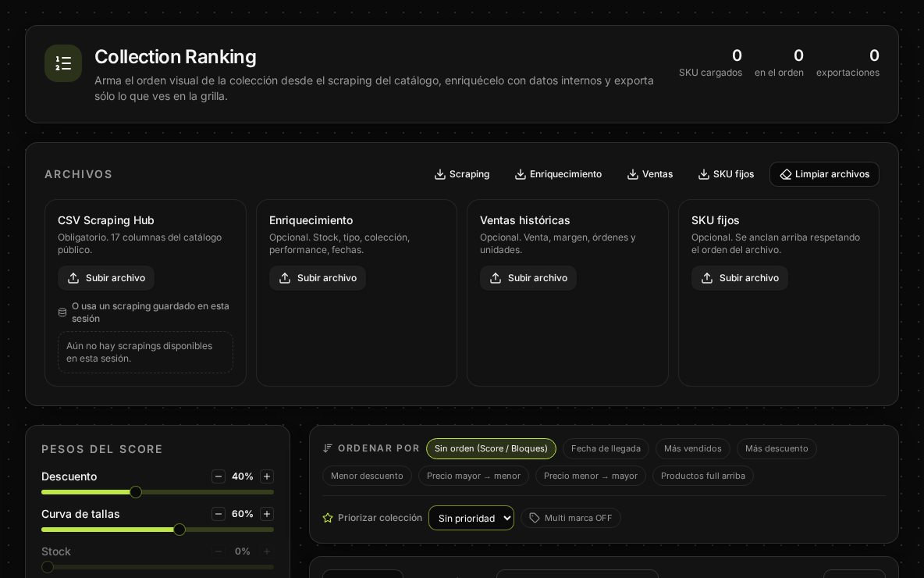Click upload icon in Ventas históricas card
Viewport: 924px width, 578px height.
point(496,278)
